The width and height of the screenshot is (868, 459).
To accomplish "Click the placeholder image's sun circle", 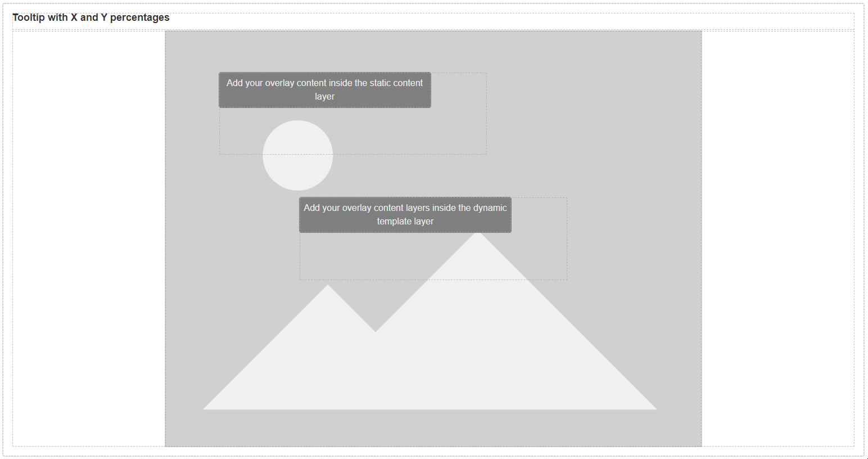I will [x=298, y=155].
